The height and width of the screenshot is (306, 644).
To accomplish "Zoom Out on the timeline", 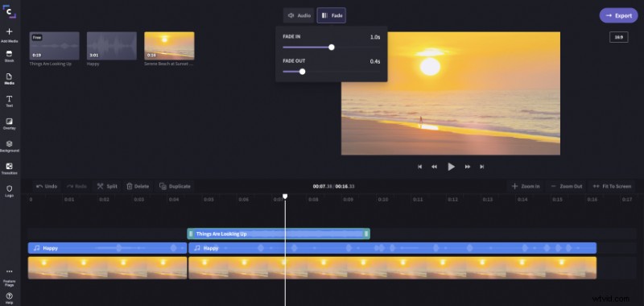I will (x=567, y=186).
